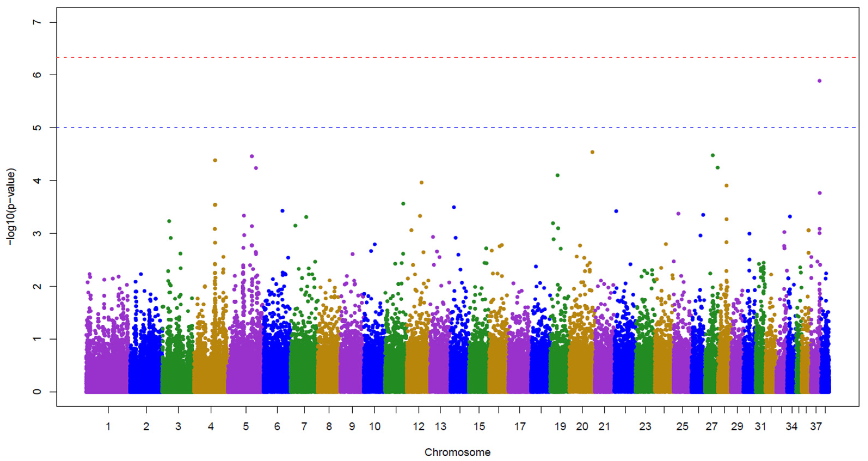Click the y-axis tick label 7
This screenshot has height=461, width=868.
37,22
